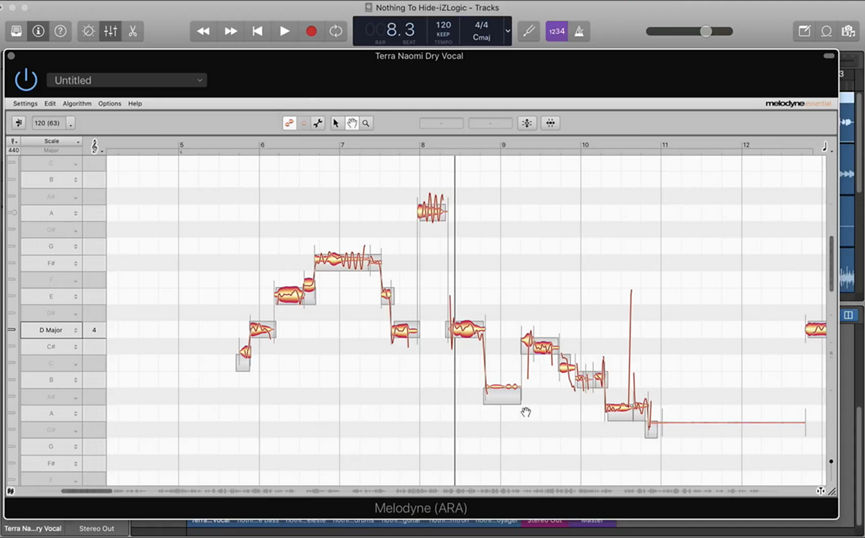The image size is (865, 538).
Task: Toggle the metronome click button
Action: (579, 31)
